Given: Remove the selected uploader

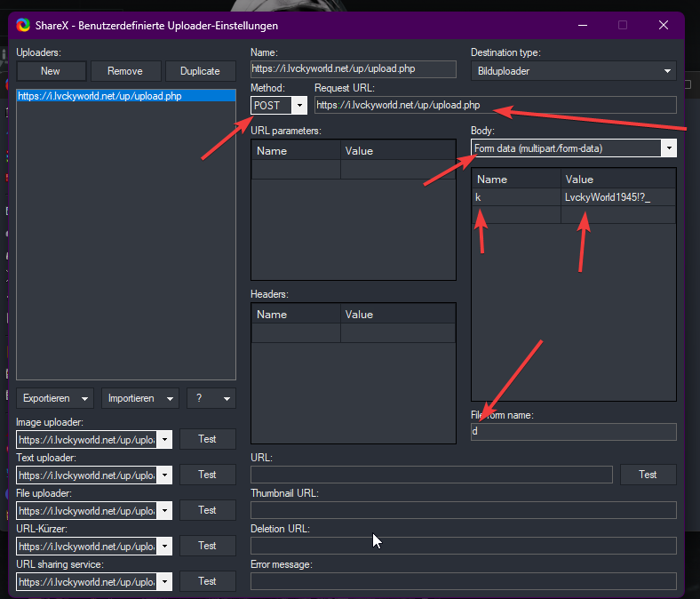Looking at the screenshot, I should pos(125,71).
